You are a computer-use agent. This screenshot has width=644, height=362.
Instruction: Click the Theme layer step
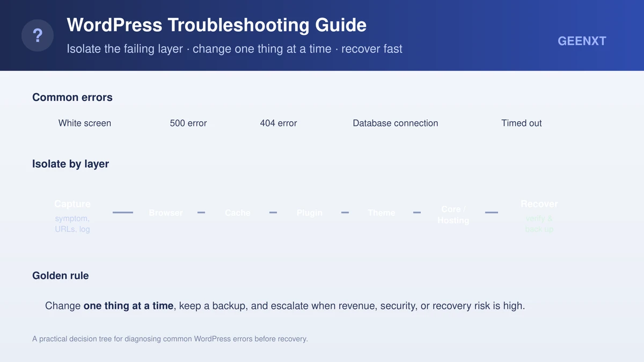[382, 213]
